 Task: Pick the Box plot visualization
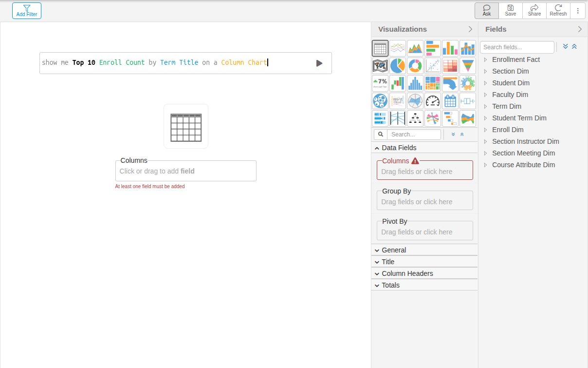pos(468,101)
